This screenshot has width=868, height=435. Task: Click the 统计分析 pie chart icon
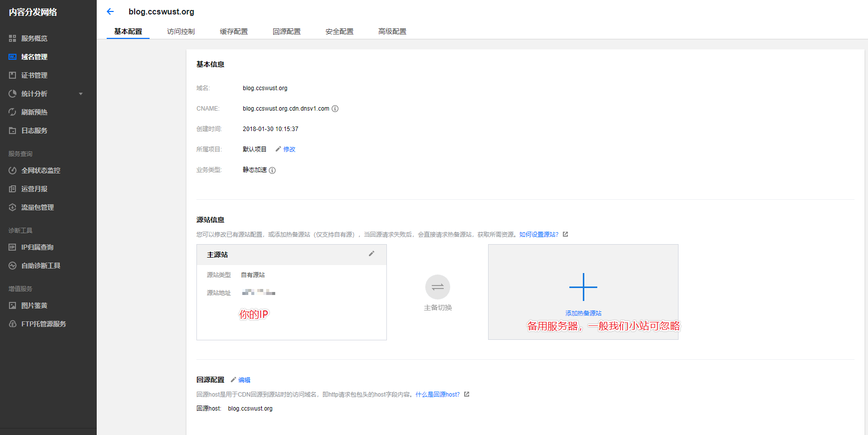12,94
